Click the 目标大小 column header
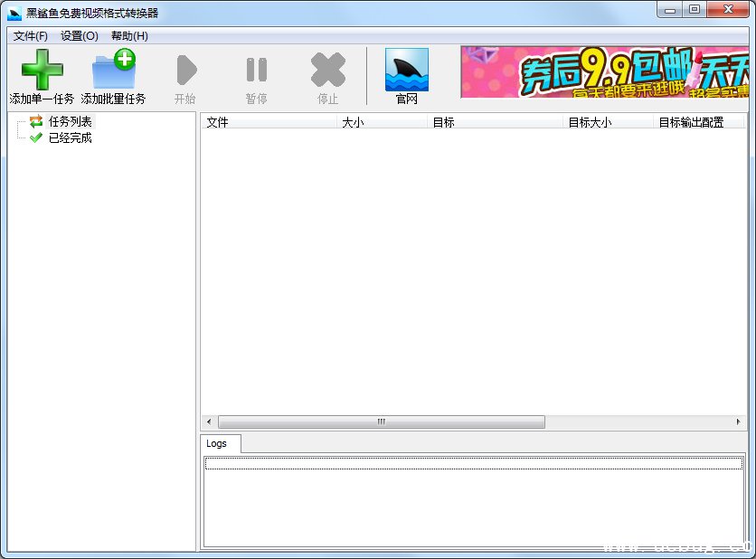This screenshot has width=756, height=559. (x=607, y=122)
